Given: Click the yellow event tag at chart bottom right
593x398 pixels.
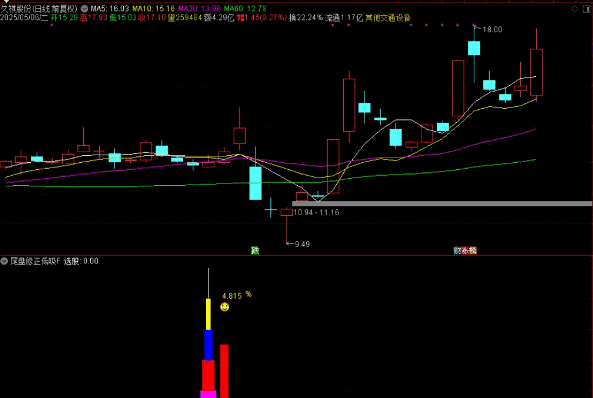Looking at the screenshot, I should click(x=473, y=250).
